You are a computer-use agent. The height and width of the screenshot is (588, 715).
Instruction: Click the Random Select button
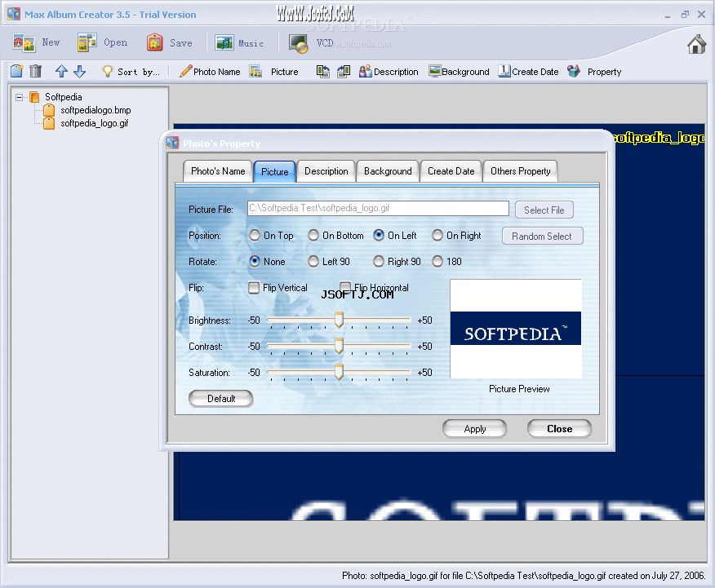542,236
